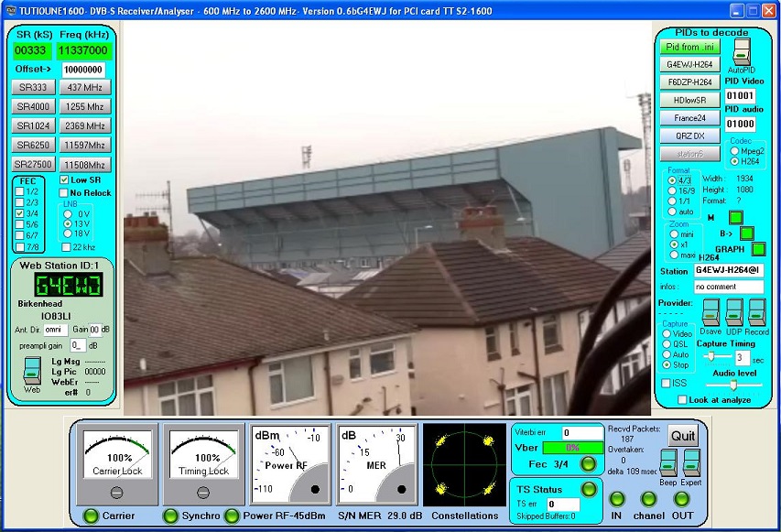Image resolution: width=781 pixels, height=532 pixels.
Task: Tick the Look at analyze checkbox
Action: pos(682,400)
